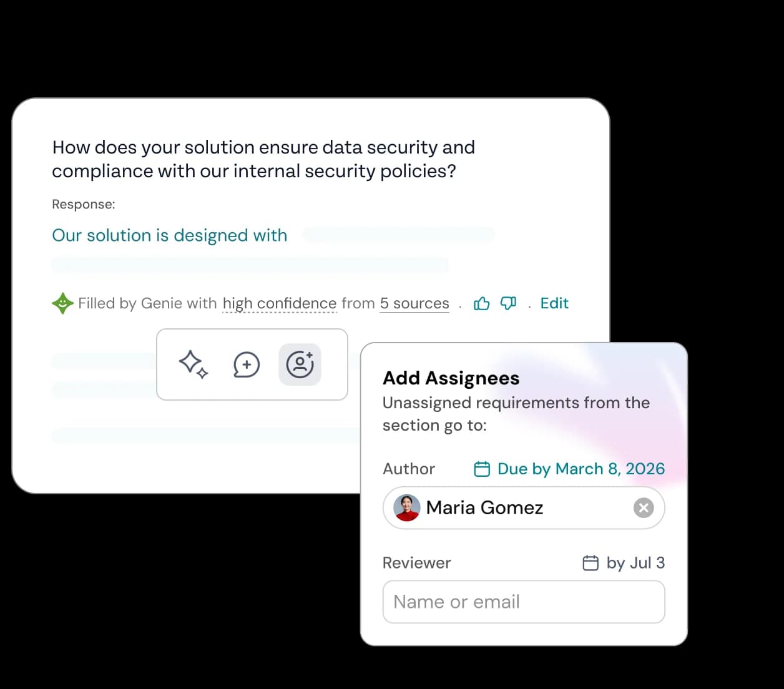
Task: Remove Maria Gomez as author
Action: tap(644, 507)
